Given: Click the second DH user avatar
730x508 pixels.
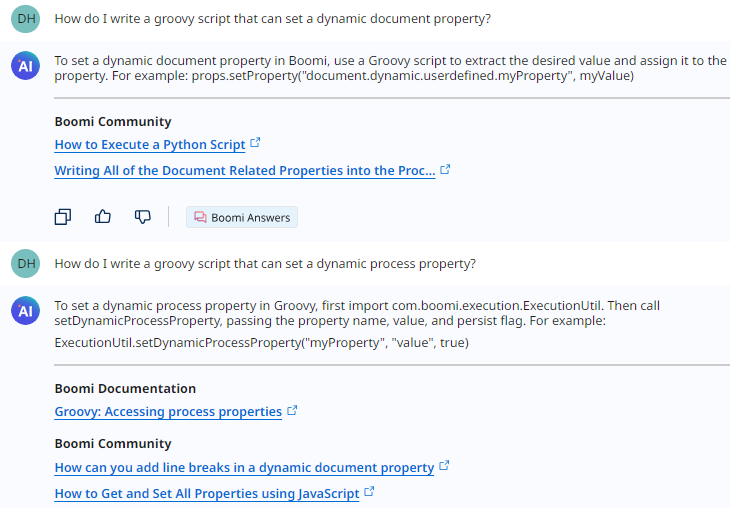Looking at the screenshot, I should tap(25, 264).
